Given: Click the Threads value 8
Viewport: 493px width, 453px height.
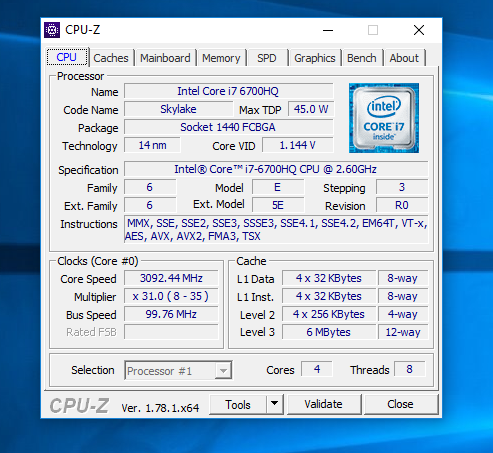Looking at the screenshot, I should pyautogui.click(x=410, y=369).
